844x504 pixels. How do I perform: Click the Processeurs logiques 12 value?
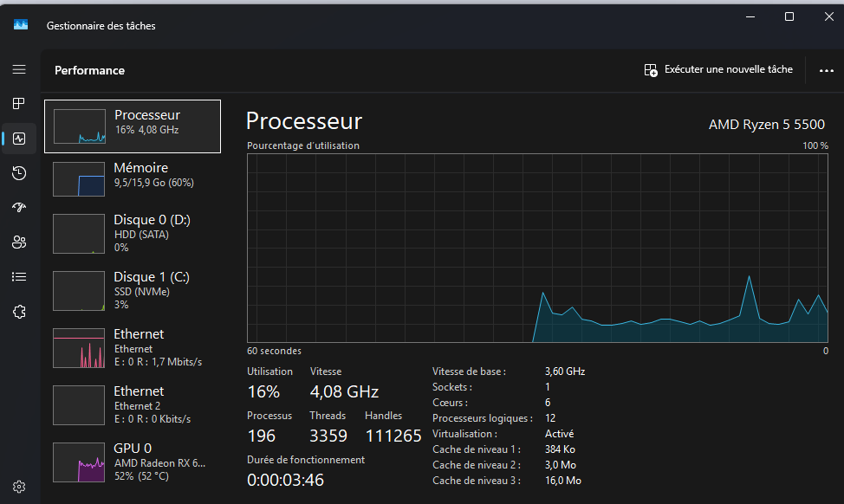point(550,418)
